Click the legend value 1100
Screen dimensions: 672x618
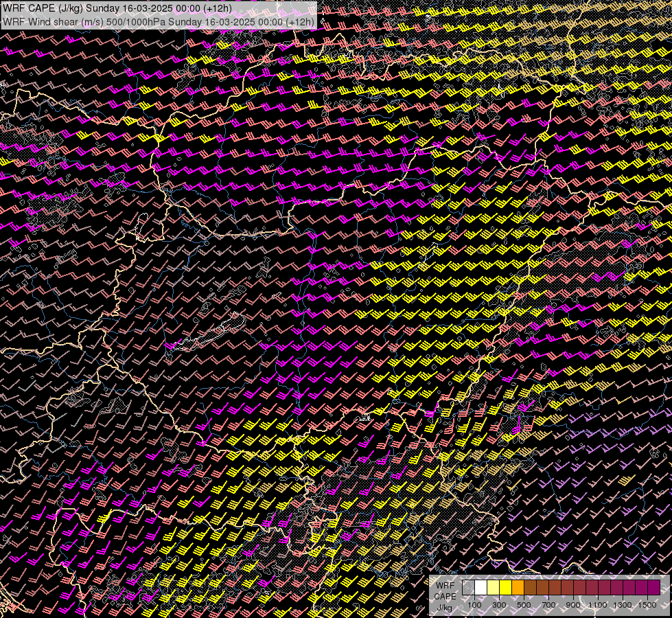click(x=597, y=605)
